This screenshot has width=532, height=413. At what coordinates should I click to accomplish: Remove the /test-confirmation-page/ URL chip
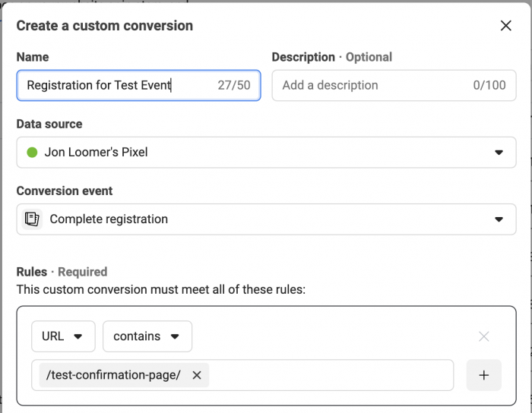pyautogui.click(x=197, y=375)
